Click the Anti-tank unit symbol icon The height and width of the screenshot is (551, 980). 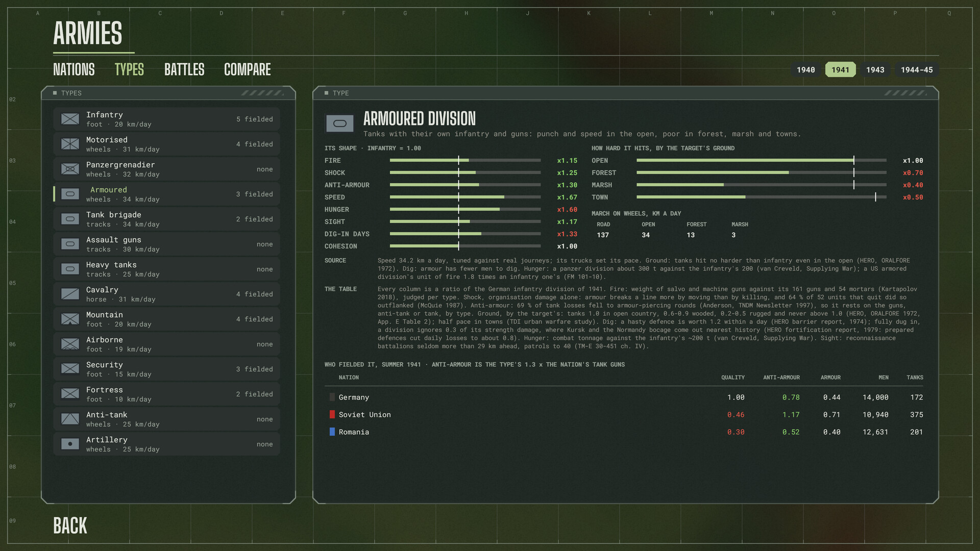pyautogui.click(x=70, y=419)
